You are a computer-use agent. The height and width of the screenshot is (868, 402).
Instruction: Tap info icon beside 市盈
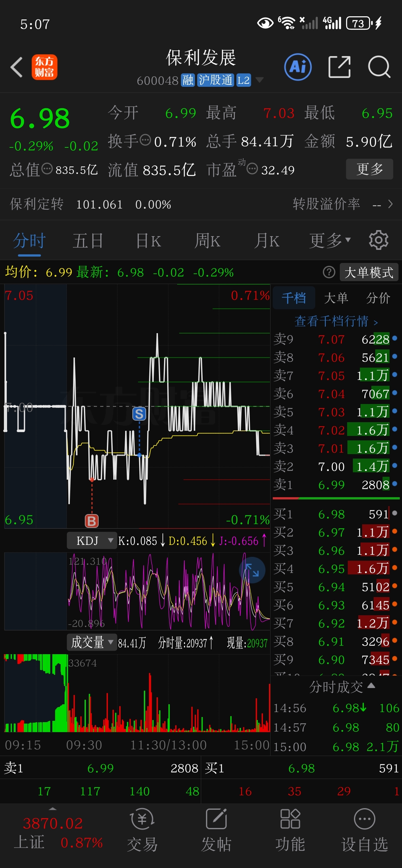(252, 168)
